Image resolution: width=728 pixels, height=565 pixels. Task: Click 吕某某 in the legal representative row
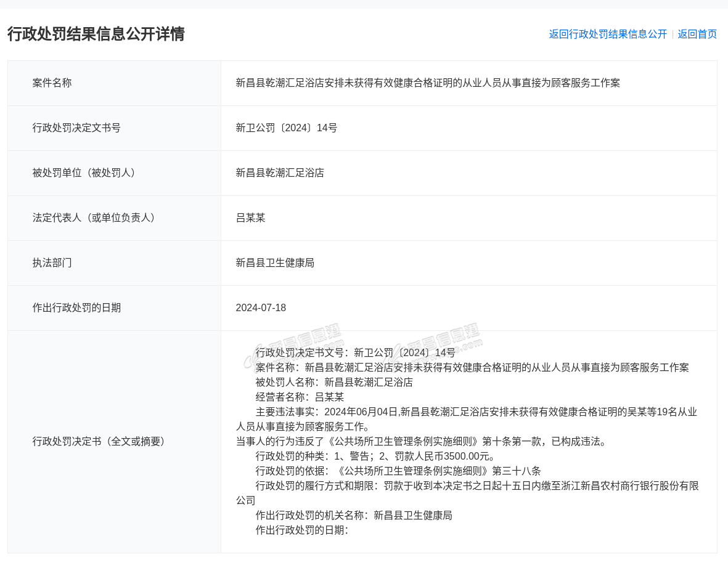click(250, 217)
